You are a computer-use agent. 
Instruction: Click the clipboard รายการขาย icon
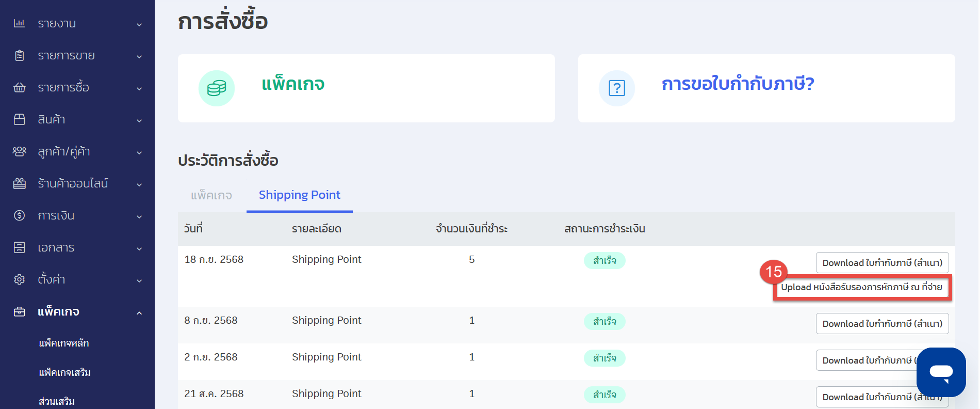(x=19, y=55)
